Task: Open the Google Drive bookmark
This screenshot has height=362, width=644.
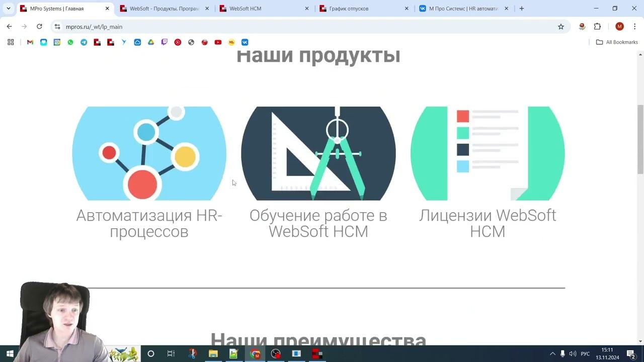Action: [x=151, y=42]
